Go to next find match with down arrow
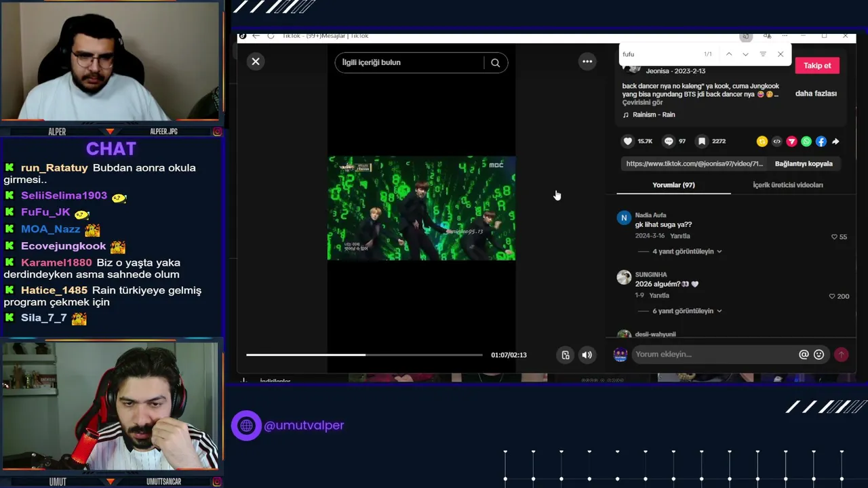Image resolution: width=868 pixels, height=488 pixels. (x=745, y=54)
